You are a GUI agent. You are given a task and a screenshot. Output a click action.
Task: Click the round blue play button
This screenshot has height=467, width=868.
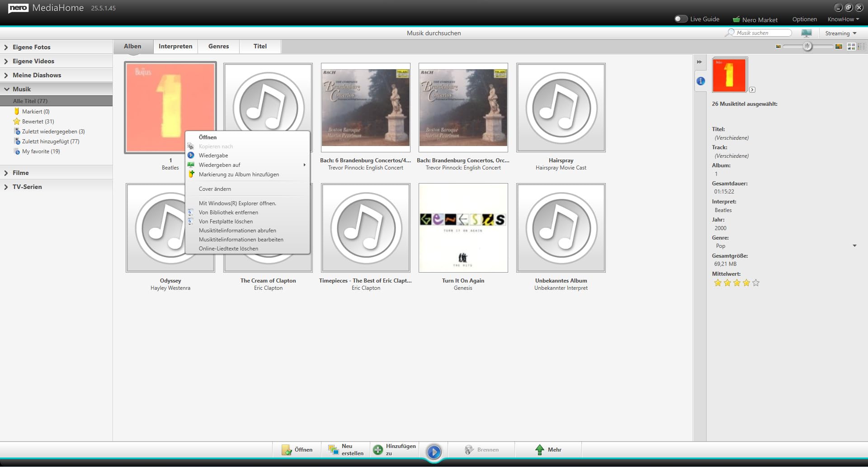click(x=434, y=452)
